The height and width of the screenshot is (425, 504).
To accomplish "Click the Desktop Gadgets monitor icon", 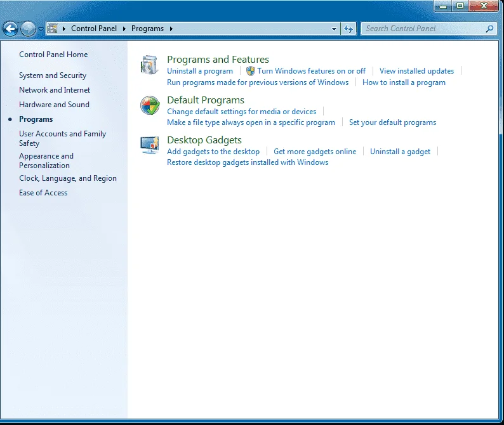I will pyautogui.click(x=150, y=145).
